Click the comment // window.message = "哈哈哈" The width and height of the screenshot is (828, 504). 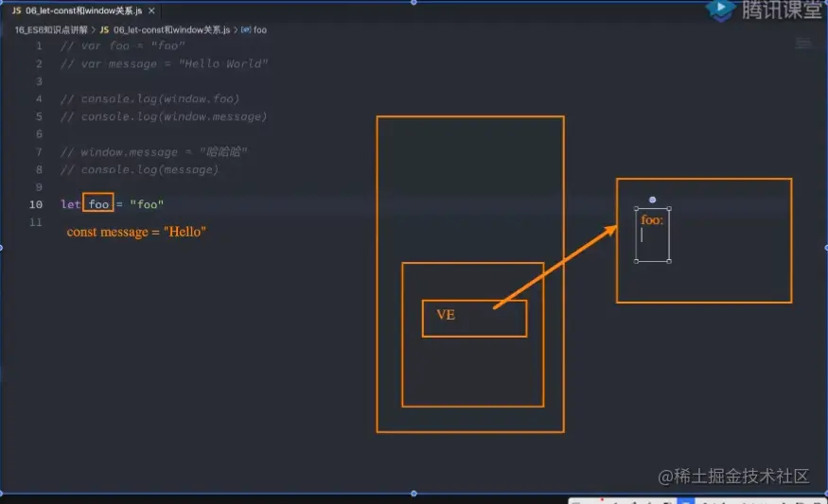(x=153, y=152)
